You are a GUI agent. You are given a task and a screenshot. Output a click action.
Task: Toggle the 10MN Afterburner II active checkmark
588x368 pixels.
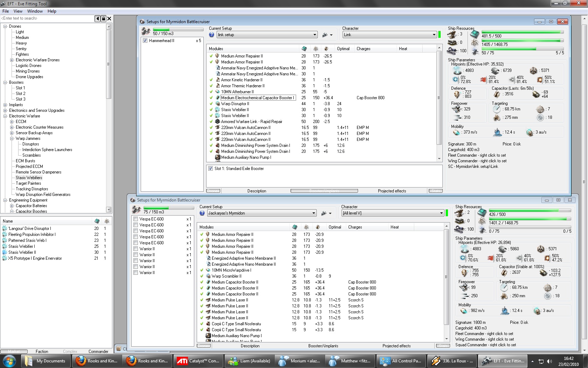pos(211,92)
